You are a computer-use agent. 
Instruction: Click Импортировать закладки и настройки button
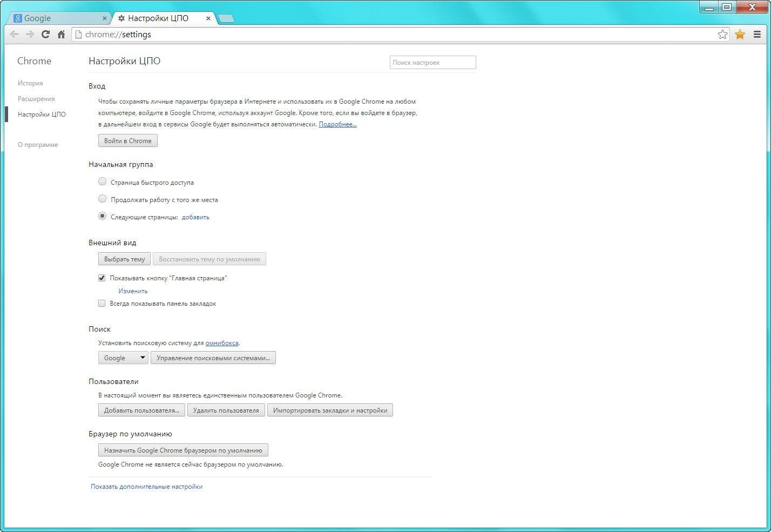point(330,410)
